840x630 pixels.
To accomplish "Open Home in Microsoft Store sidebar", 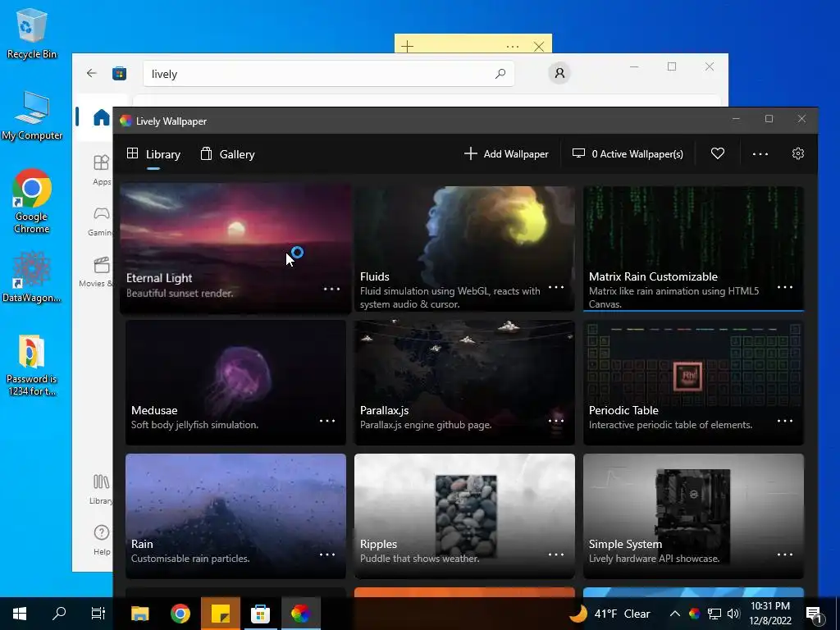I will pyautogui.click(x=101, y=116).
